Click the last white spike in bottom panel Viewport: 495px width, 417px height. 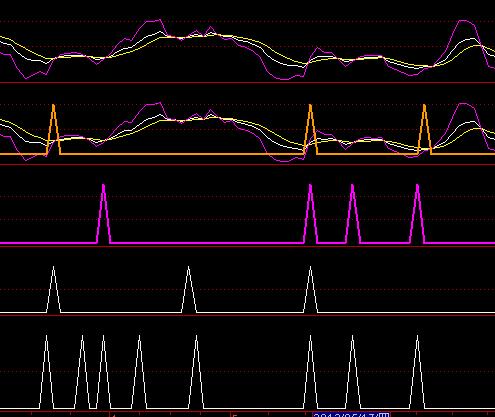(x=417, y=372)
